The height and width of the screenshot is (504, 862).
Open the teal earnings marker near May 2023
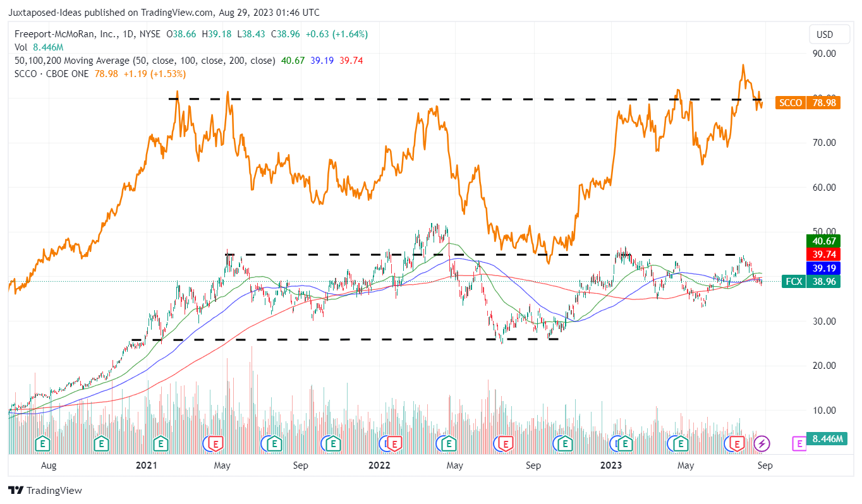click(x=680, y=444)
